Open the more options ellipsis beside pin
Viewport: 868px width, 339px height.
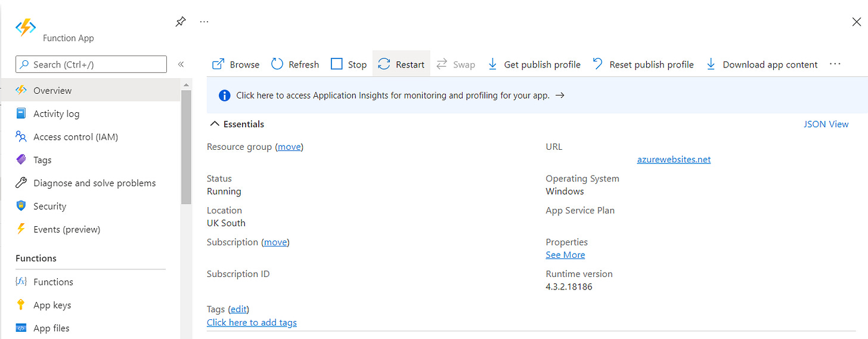coord(204,21)
